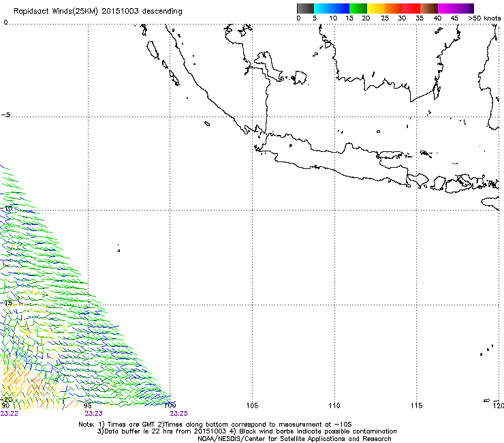The image size is (504, 443).
Task: Select the '23:25' swath time label
Action: [x=178, y=414]
